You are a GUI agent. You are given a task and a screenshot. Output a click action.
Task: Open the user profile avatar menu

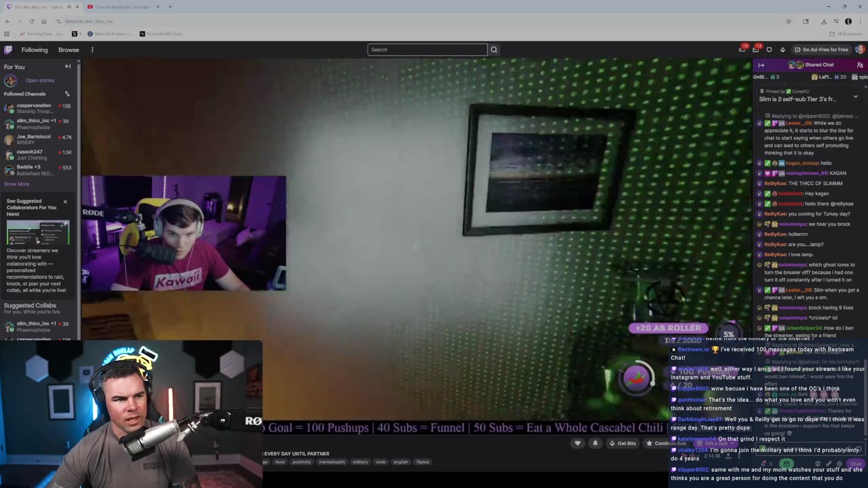(859, 49)
